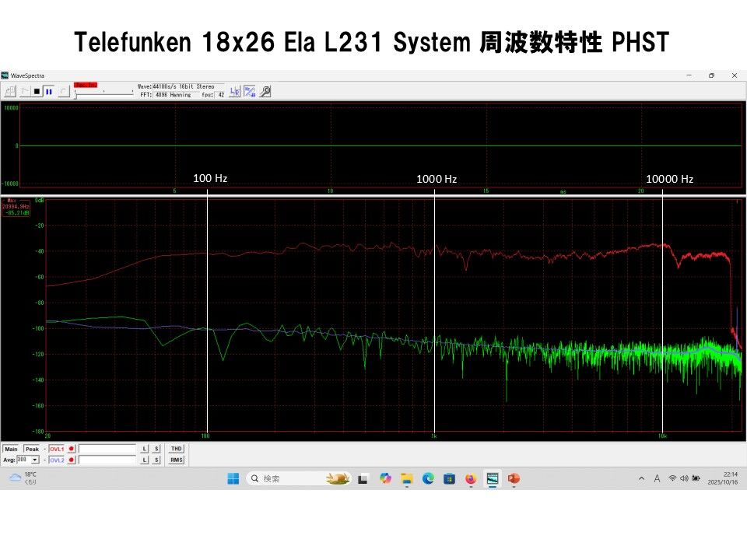Open File Explorer from the taskbar
The height and width of the screenshot is (560, 747).
point(406,478)
